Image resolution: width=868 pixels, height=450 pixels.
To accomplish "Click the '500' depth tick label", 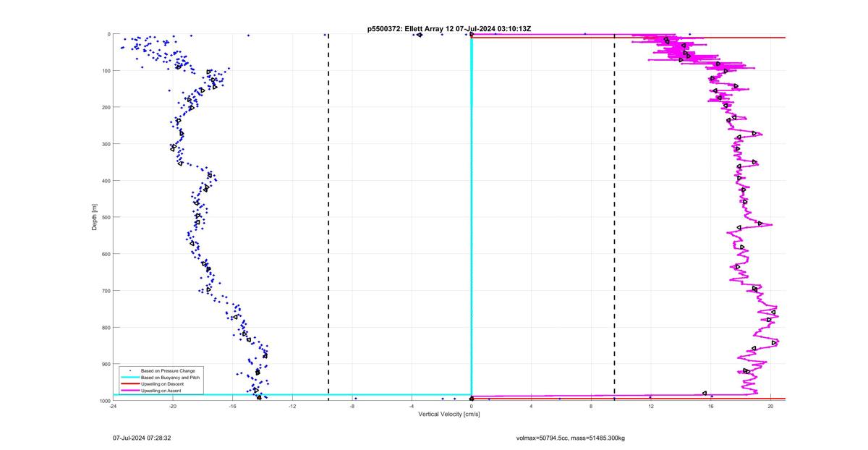I will pyautogui.click(x=106, y=217).
